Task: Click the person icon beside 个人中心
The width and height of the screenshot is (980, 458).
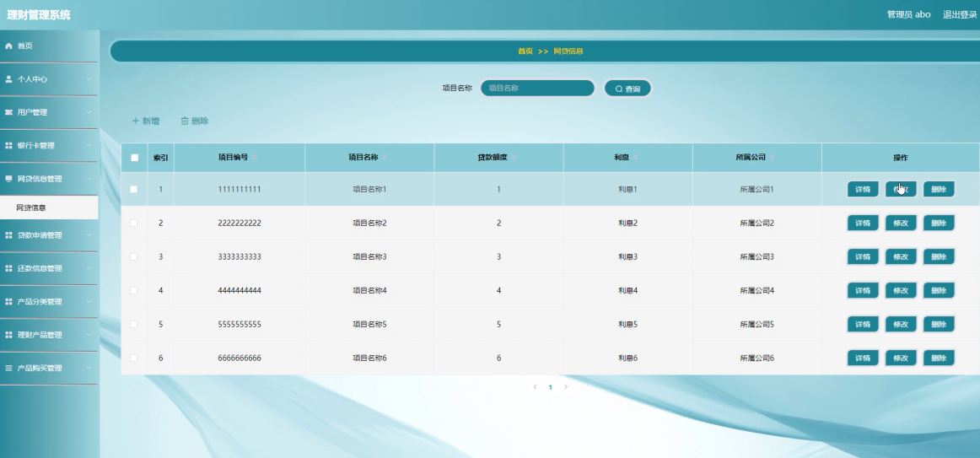Action: tap(8, 79)
